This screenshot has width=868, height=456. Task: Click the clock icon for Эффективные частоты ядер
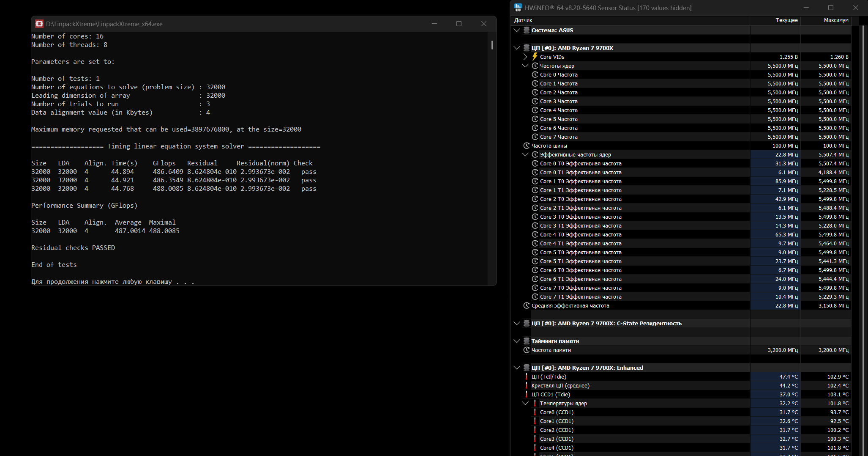click(535, 154)
